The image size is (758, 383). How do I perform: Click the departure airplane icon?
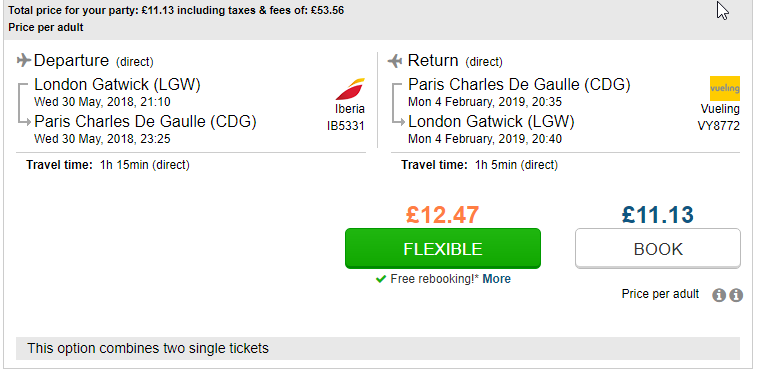[24, 60]
